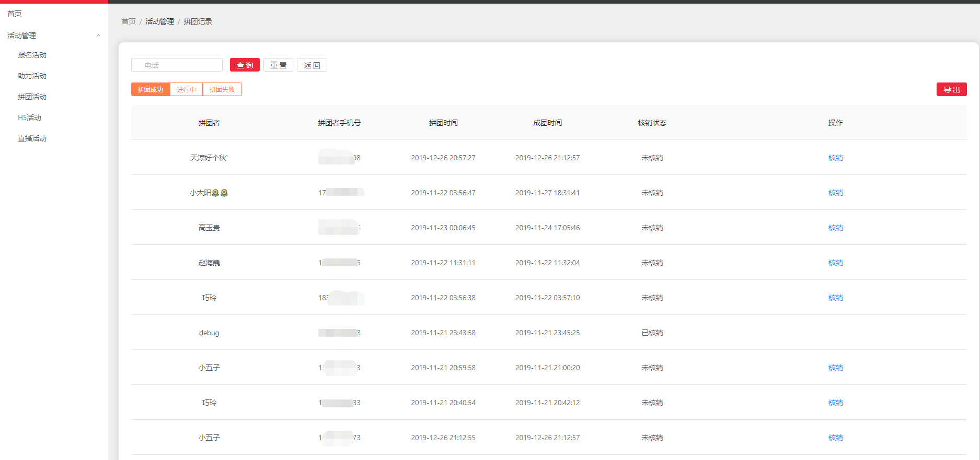980x460 pixels.
Task: Select the name 高玉贵
Action: (209, 228)
